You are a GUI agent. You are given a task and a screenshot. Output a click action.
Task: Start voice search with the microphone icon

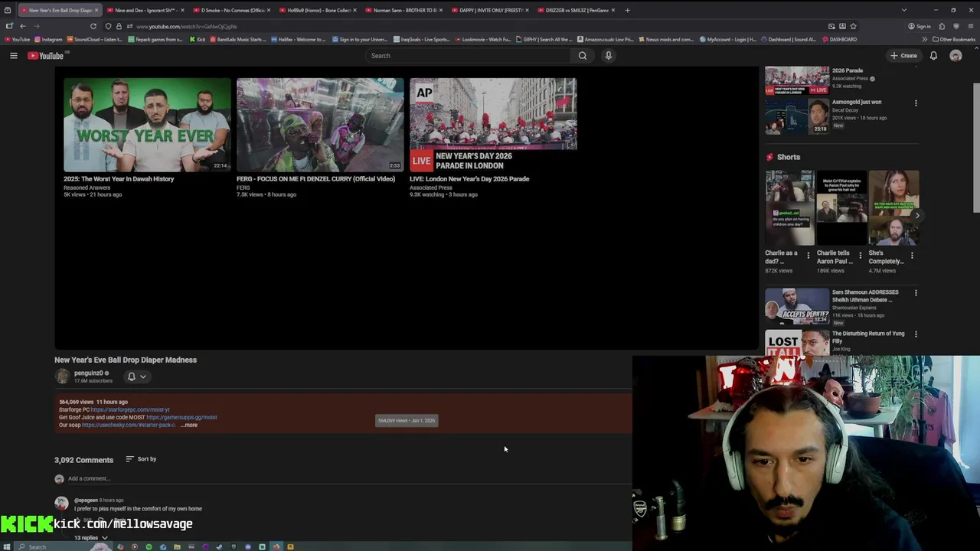(609, 56)
